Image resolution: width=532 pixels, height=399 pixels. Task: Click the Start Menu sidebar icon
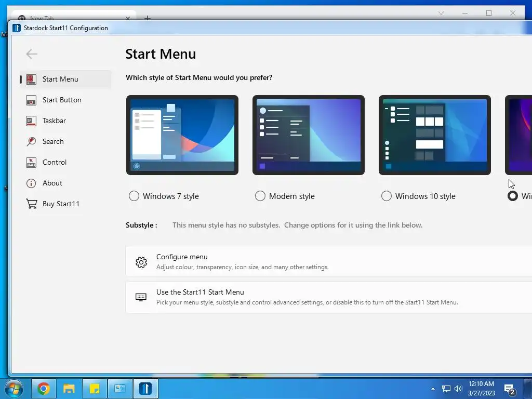31,79
